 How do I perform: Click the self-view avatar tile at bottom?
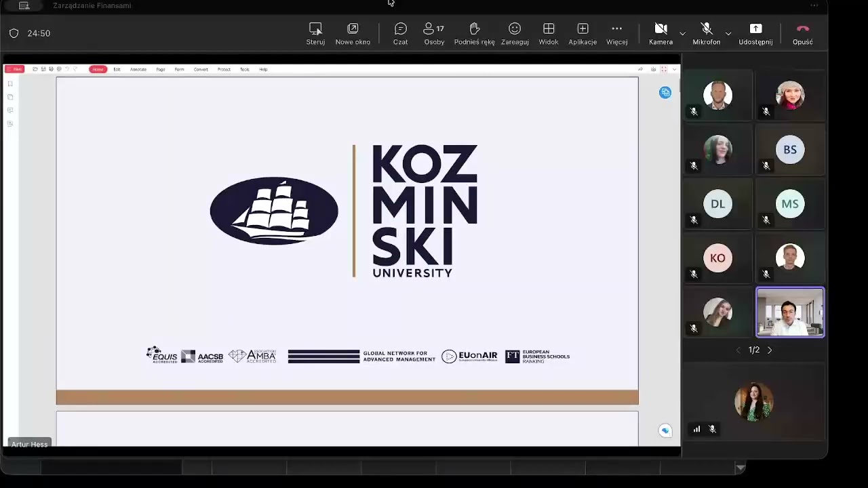tap(753, 401)
